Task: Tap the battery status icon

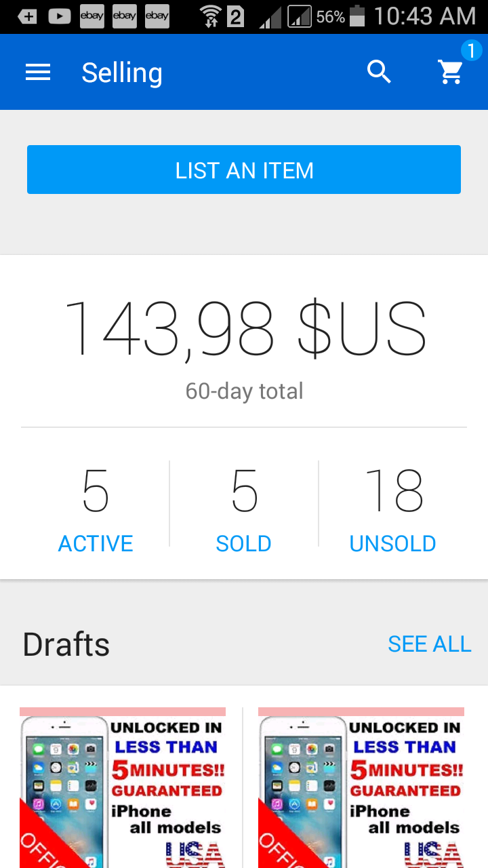Action: [357, 16]
